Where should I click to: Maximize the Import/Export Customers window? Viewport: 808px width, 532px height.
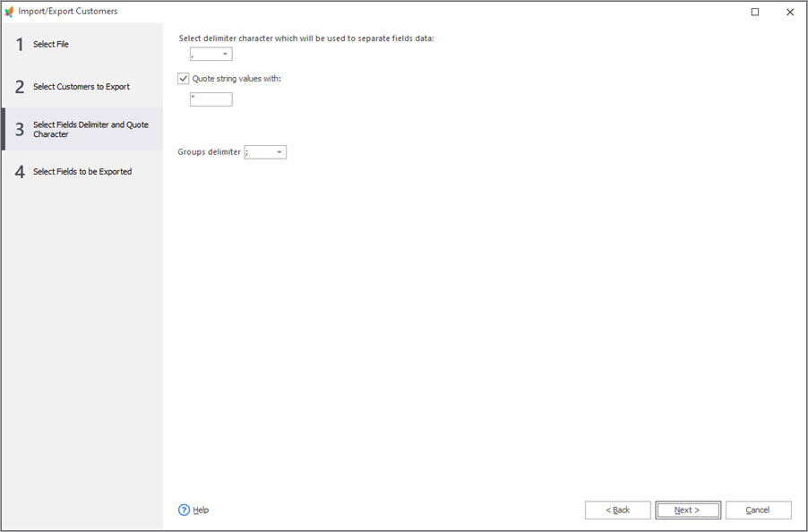pos(755,12)
